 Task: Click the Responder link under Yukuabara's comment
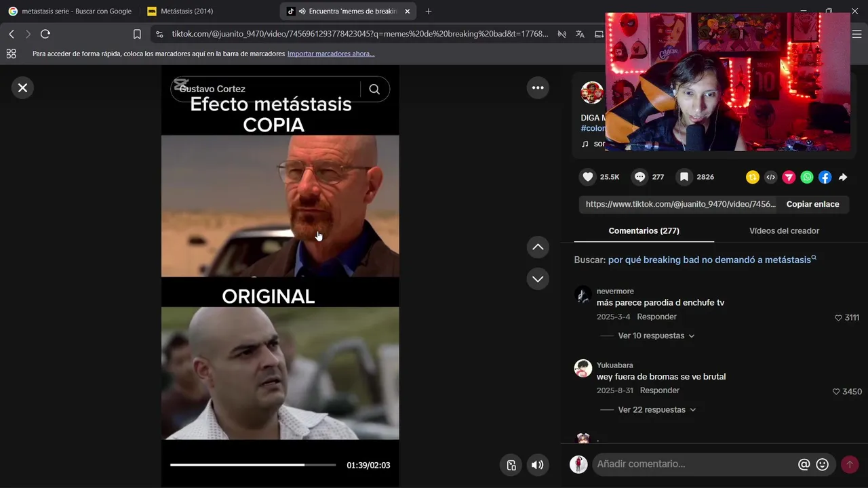[659, 390]
